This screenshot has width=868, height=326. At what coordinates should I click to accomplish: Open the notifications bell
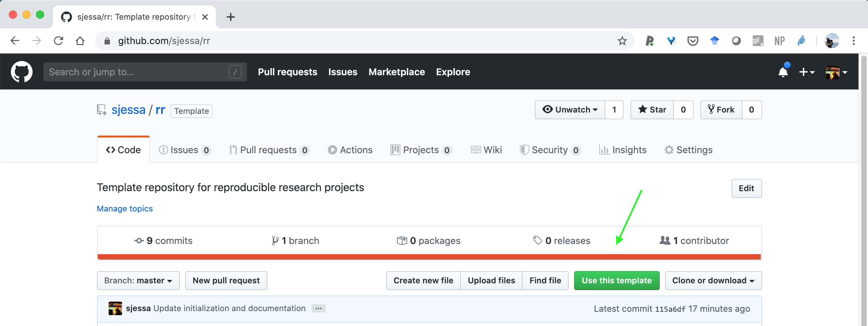tap(783, 72)
